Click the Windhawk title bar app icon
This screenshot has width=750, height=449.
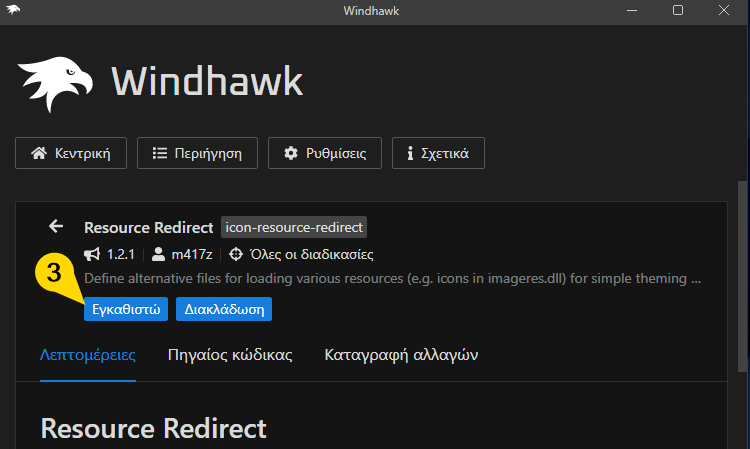point(13,10)
